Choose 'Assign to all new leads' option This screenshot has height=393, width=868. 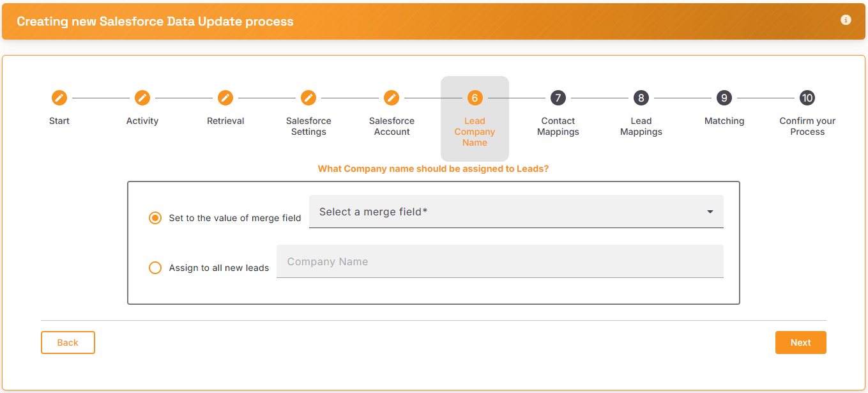coord(155,268)
